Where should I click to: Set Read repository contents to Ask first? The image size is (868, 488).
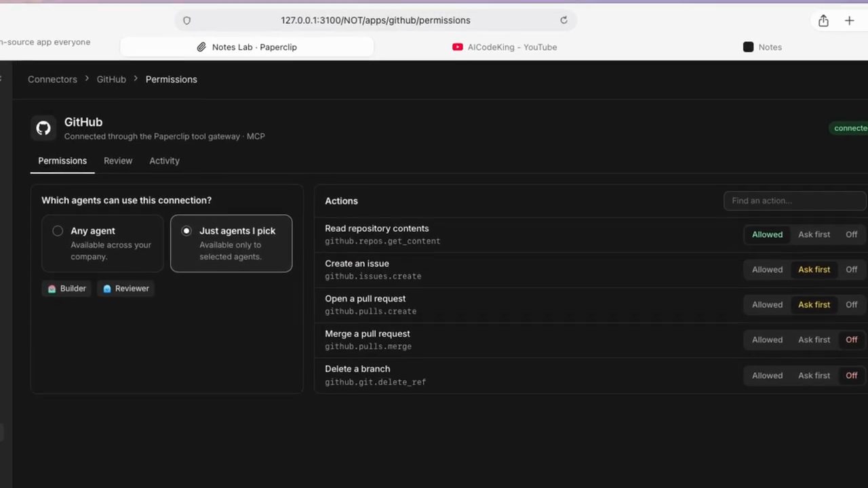(814, 235)
